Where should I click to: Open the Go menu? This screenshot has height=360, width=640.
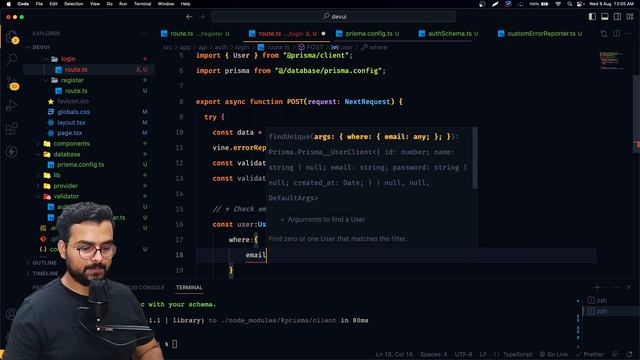pyautogui.click(x=109, y=4)
